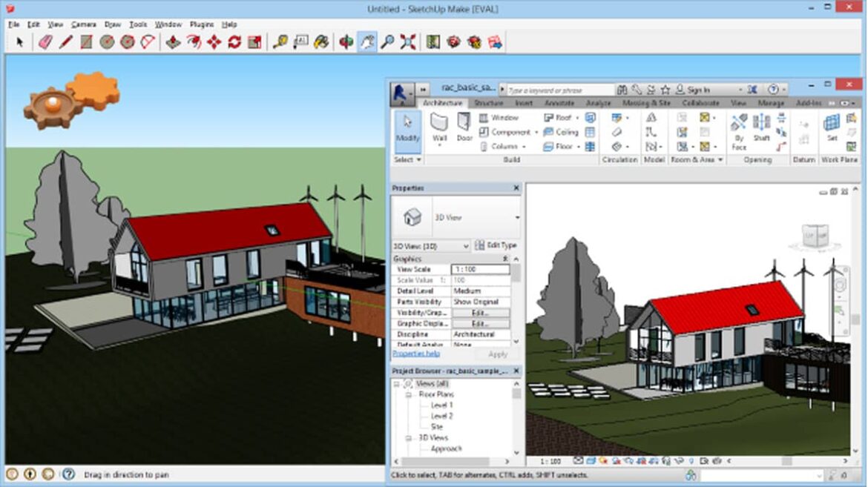This screenshot has width=868, height=487.
Task: Activate the Push/Pull tool
Action: 172,42
